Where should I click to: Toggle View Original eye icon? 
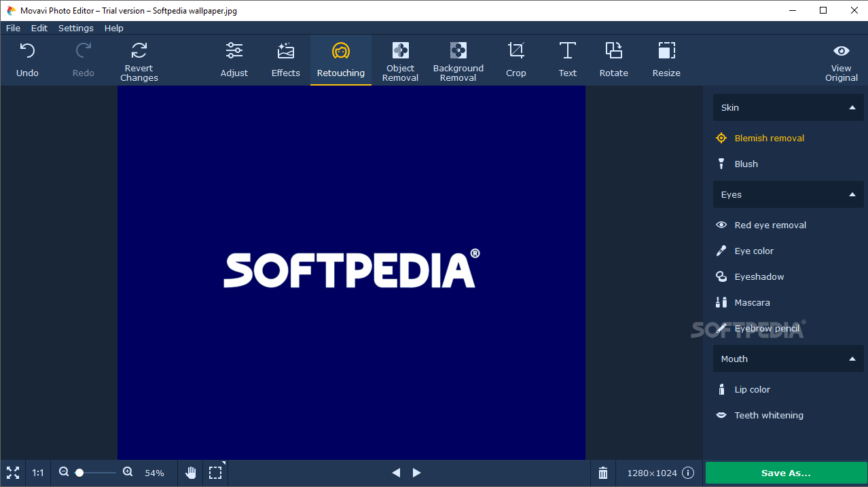842,51
